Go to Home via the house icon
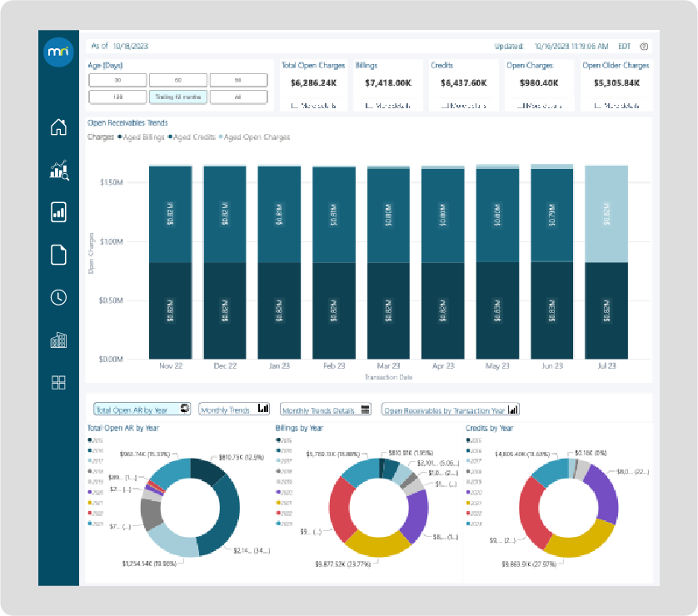 click(58, 127)
